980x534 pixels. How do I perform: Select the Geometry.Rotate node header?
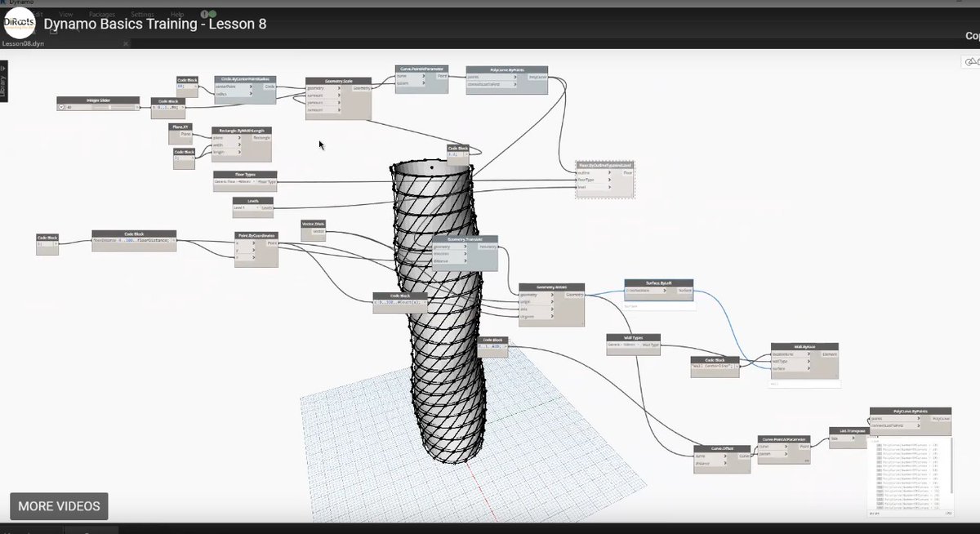[551, 287]
